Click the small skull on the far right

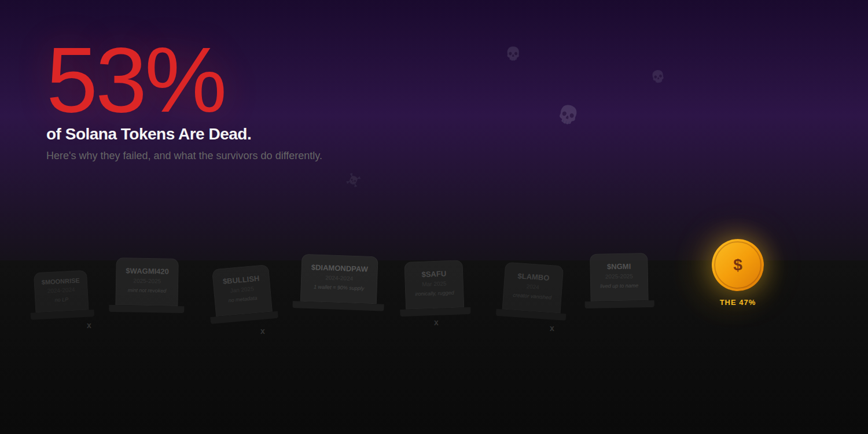[x=657, y=76]
